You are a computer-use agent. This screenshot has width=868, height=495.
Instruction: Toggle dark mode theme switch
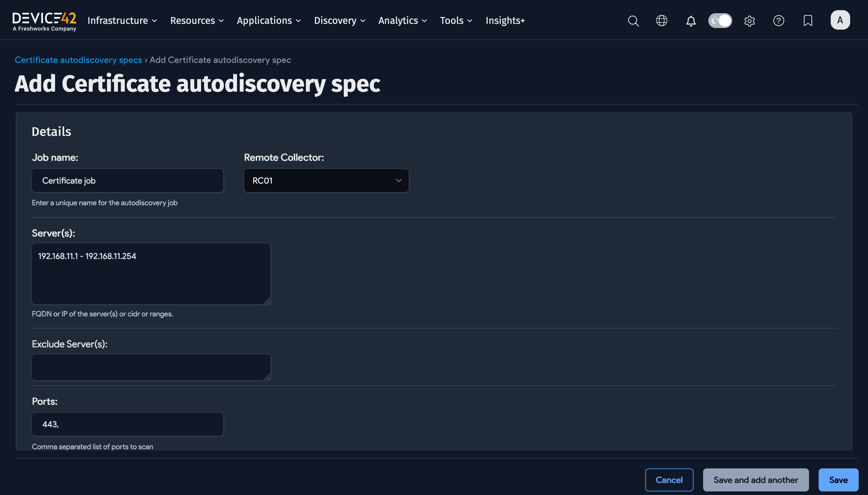pos(720,20)
